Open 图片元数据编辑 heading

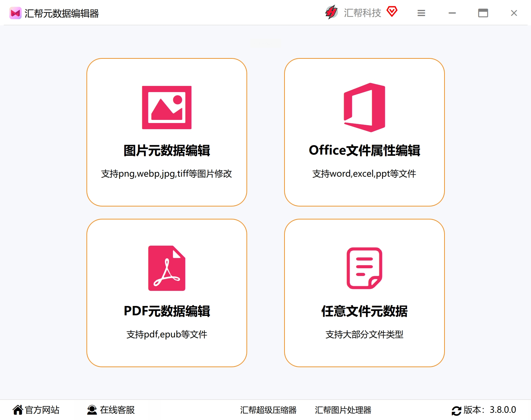[167, 151]
